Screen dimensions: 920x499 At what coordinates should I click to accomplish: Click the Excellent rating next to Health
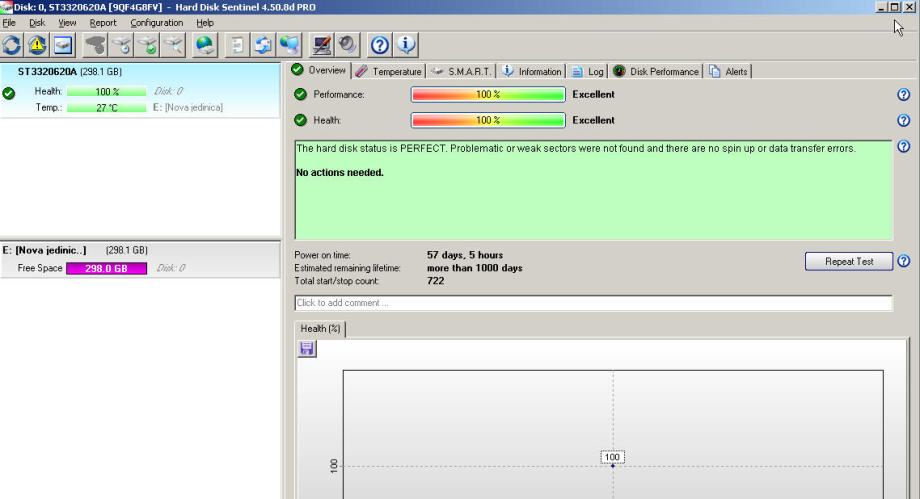(593, 120)
